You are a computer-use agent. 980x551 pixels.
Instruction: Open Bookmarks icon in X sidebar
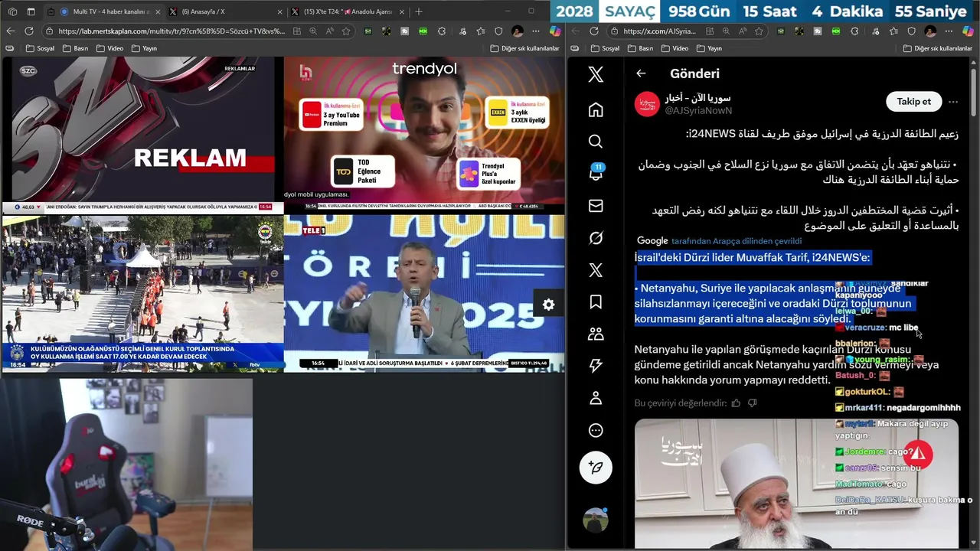pos(596,302)
